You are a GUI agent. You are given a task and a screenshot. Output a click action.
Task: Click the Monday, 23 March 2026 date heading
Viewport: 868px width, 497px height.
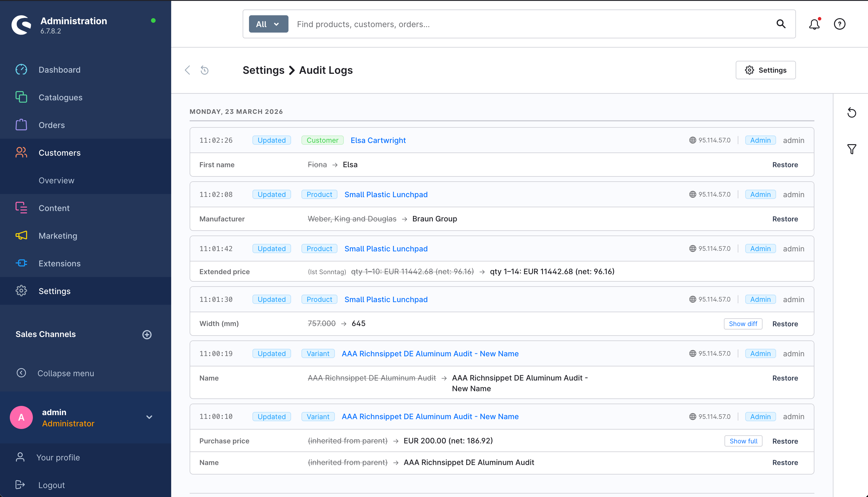pyautogui.click(x=236, y=112)
